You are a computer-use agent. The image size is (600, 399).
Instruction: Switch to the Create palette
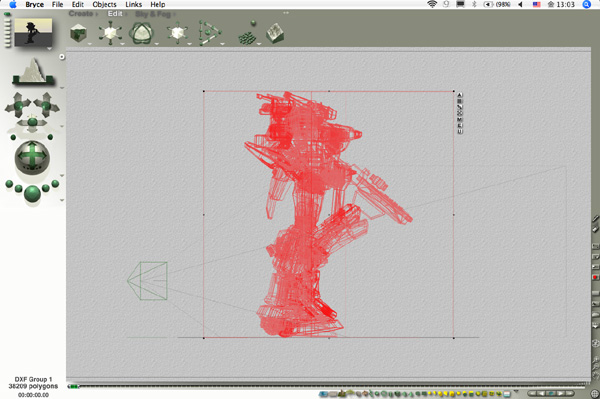point(81,14)
